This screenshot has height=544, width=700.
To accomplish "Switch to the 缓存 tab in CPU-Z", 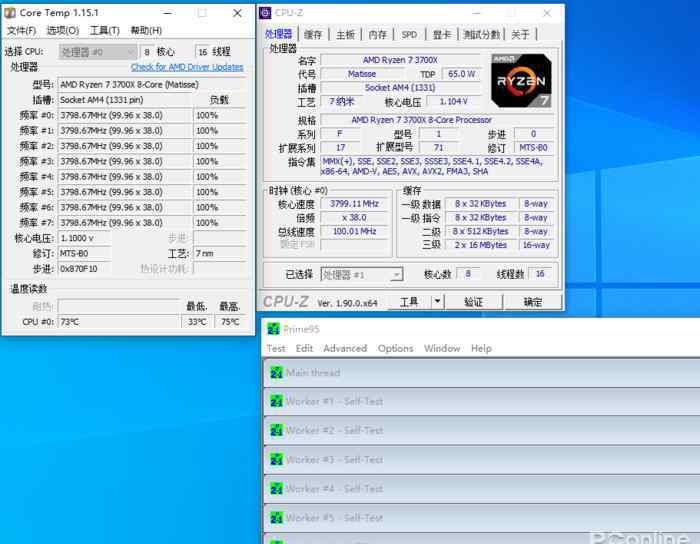I will click(x=313, y=34).
